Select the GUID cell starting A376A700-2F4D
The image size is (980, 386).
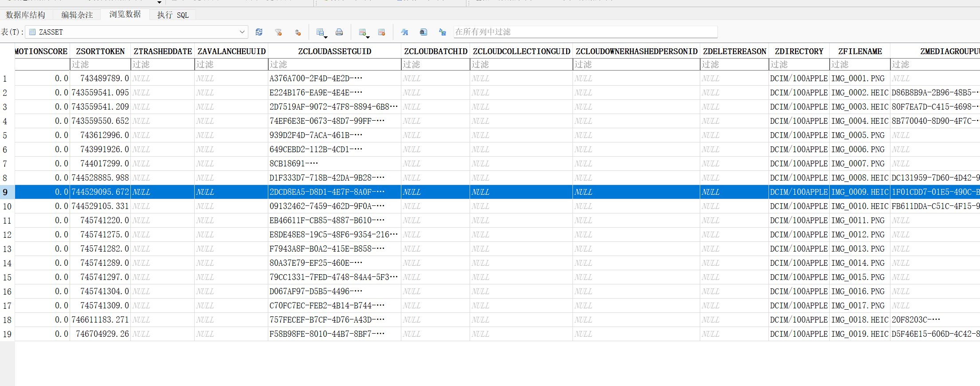click(x=335, y=79)
